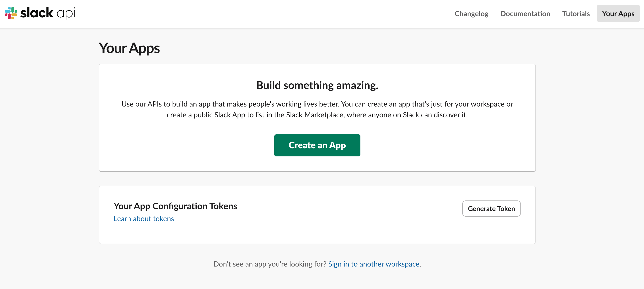Click "Your App Configuration Tokens" heading

pyautogui.click(x=175, y=206)
